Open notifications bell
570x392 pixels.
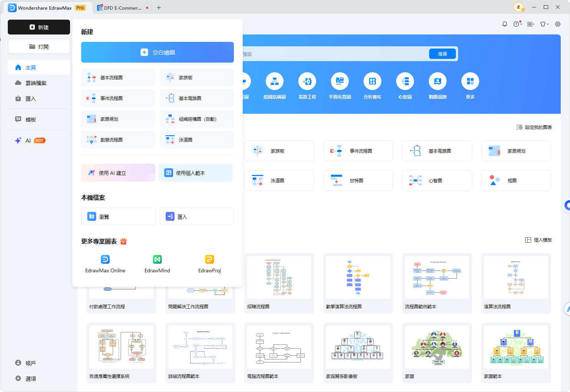point(505,24)
